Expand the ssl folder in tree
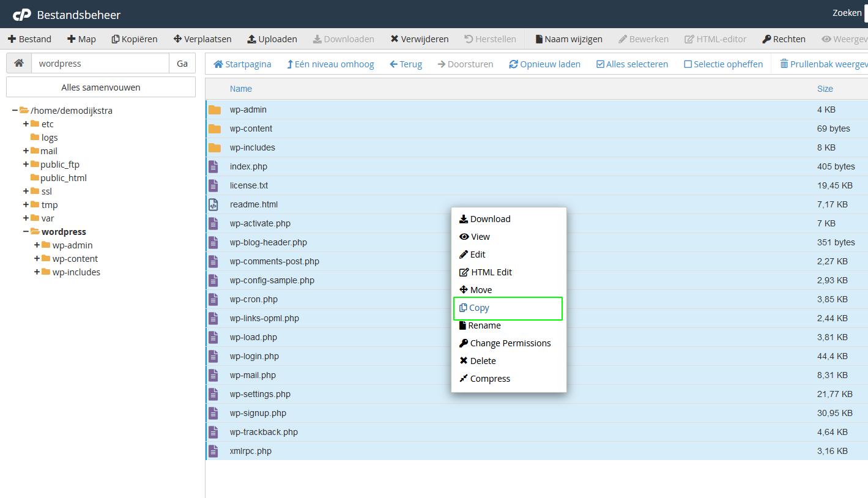Screen dimensions: 868x498 [26, 191]
